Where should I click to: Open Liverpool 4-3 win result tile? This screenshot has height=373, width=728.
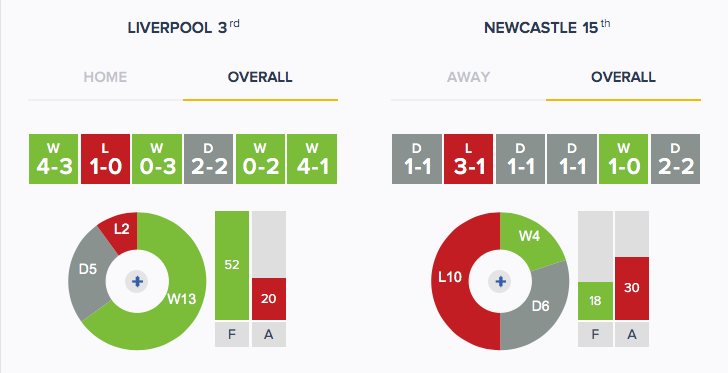53,159
